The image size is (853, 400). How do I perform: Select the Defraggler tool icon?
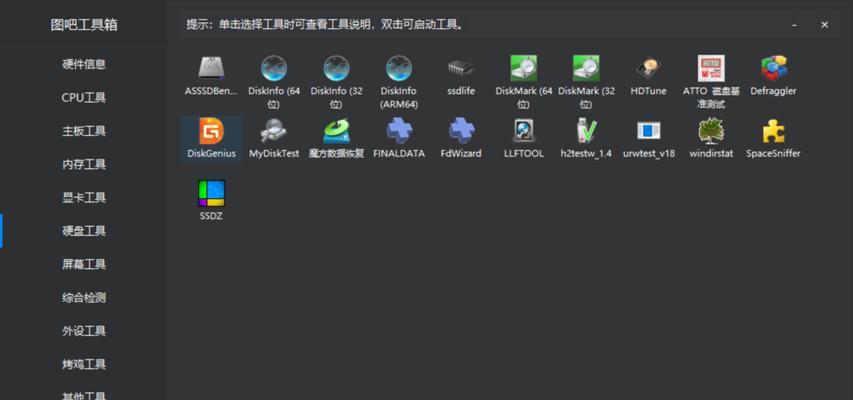click(x=774, y=69)
